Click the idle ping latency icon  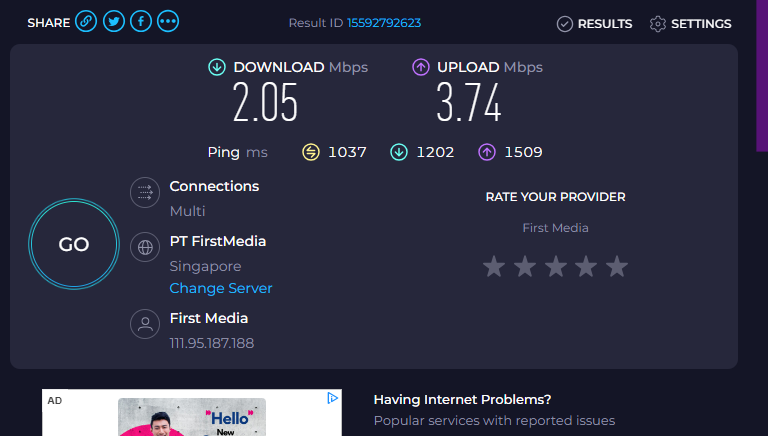[x=311, y=152]
